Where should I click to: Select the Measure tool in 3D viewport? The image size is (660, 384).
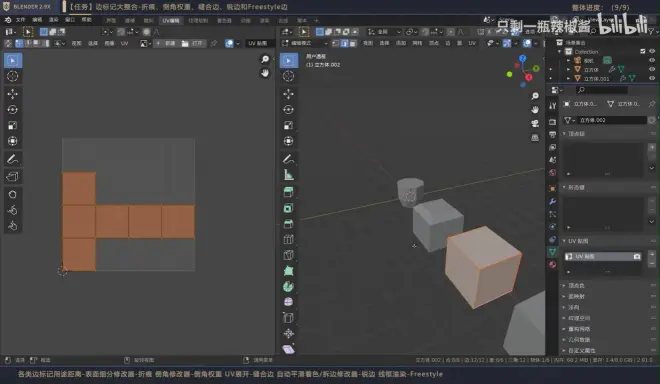pos(289,174)
